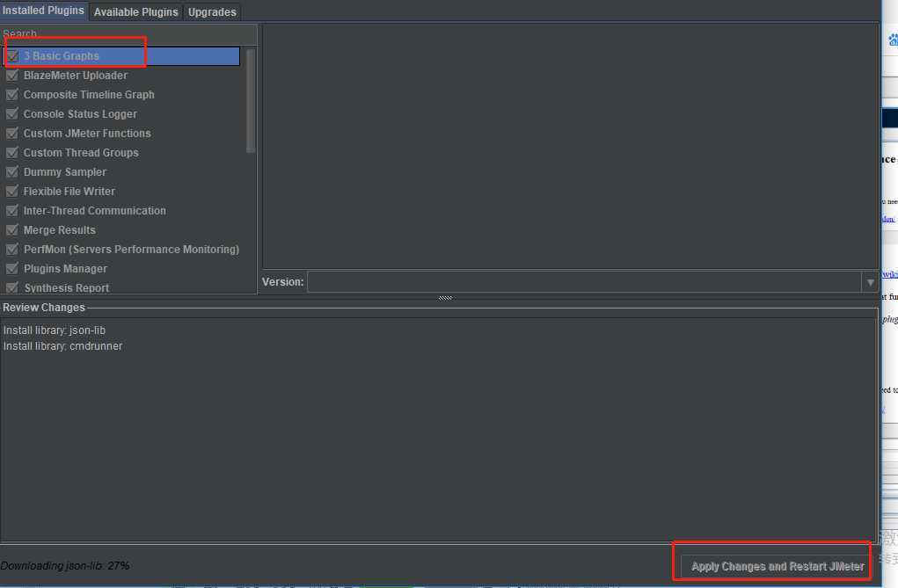Open the Available Plugins tab
Screen dimensions: 898x588
(135, 12)
